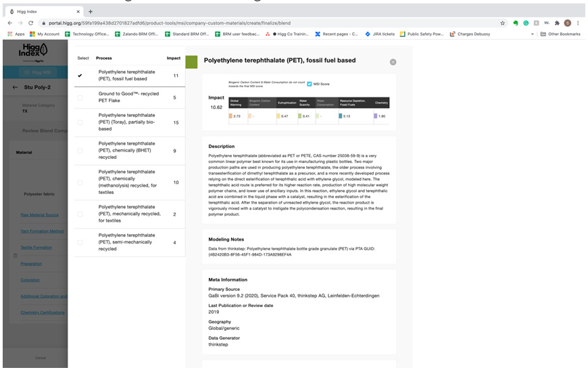Click the Cancel button in the sidebar
Image resolution: width=588 pixels, height=372 pixels.
(x=41, y=358)
